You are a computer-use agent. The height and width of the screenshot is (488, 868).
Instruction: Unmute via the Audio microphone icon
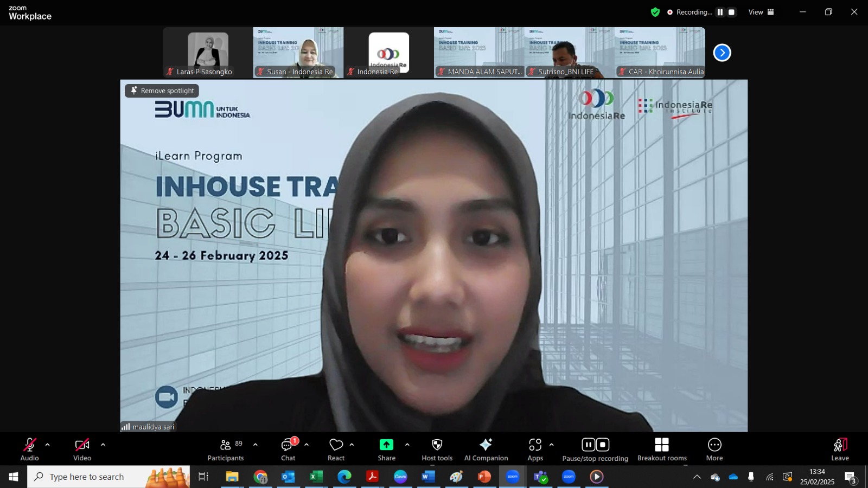(29, 445)
